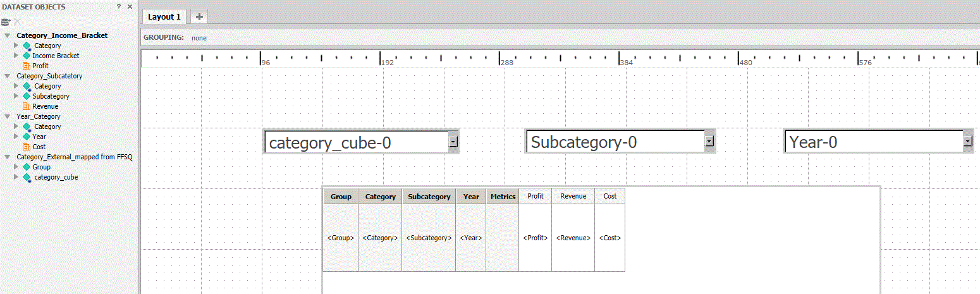Click the <Subcategory> cell in grid

[429, 238]
